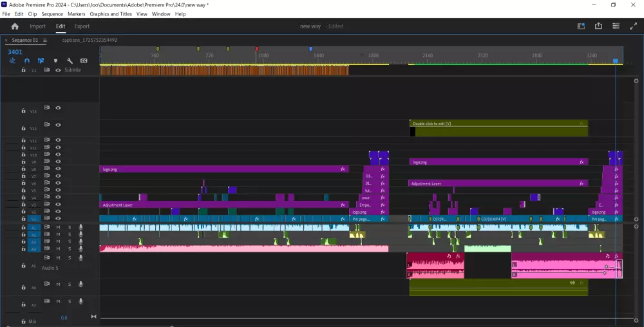Solo audio track A6

(x=70, y=284)
